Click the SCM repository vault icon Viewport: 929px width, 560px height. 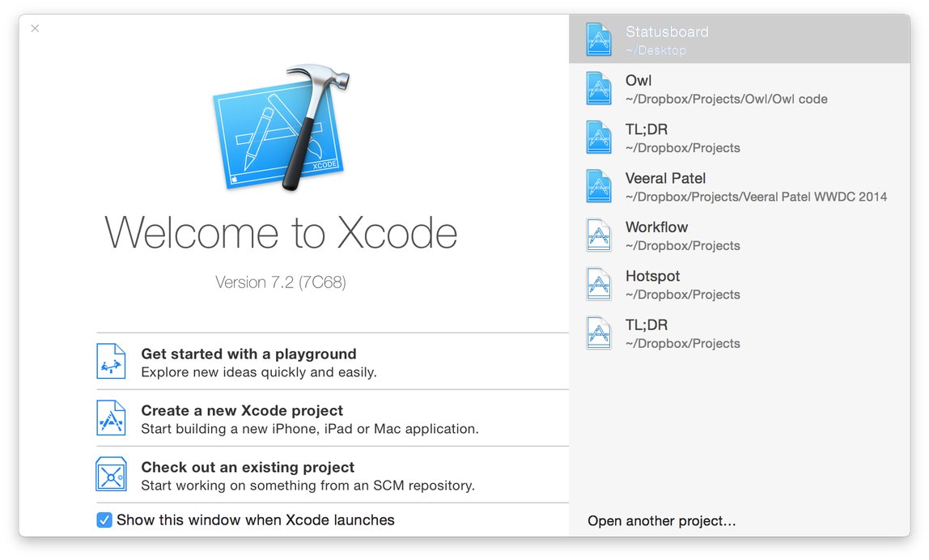point(111,474)
